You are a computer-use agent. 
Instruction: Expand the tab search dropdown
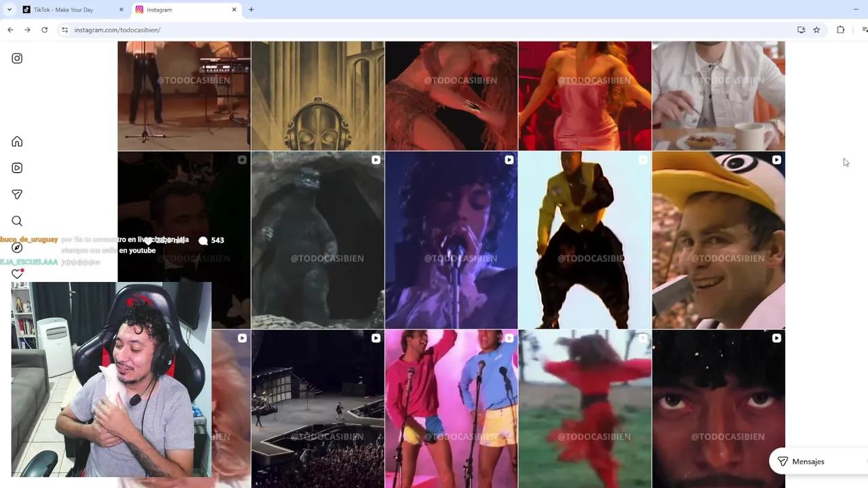pos(9,9)
